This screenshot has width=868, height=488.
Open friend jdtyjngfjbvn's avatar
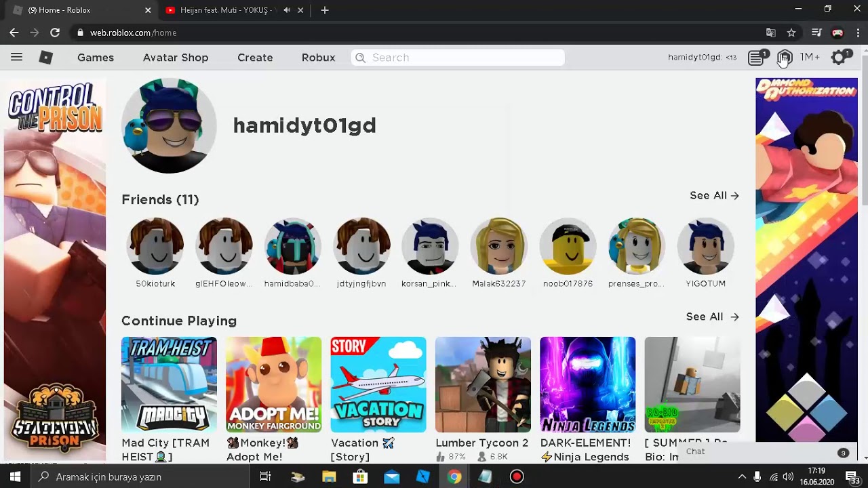click(x=361, y=246)
